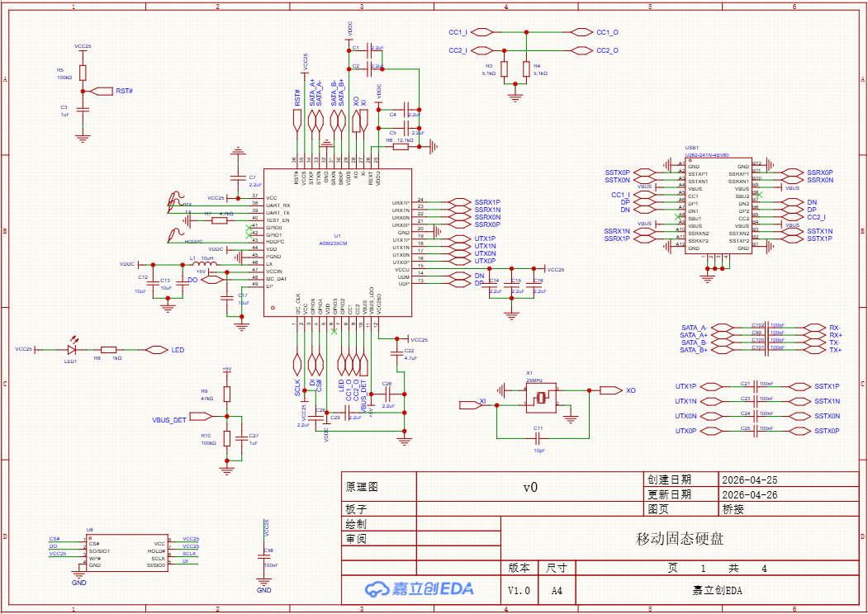Click the TX+ net port label
Image resolution: width=868 pixels, height=614 pixels.
pyautogui.click(x=835, y=350)
